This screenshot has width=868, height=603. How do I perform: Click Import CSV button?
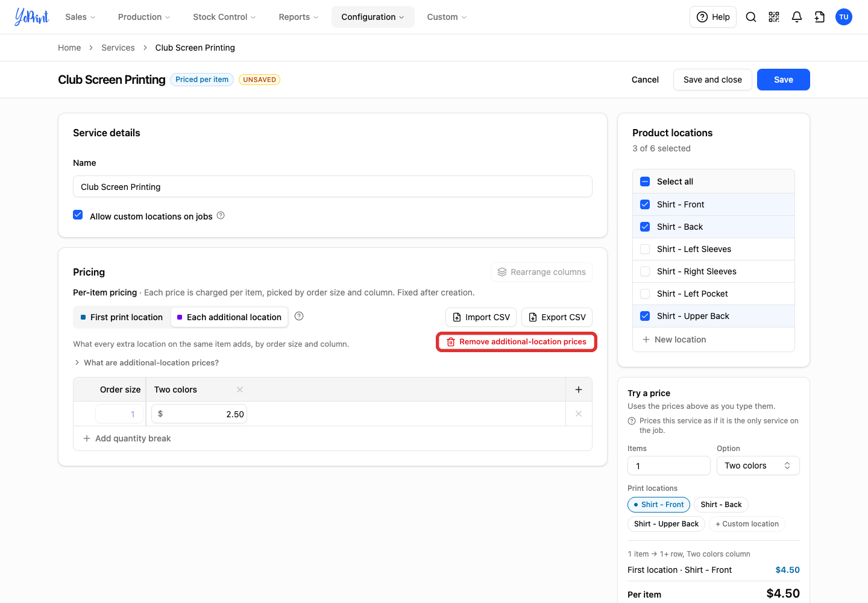click(481, 317)
